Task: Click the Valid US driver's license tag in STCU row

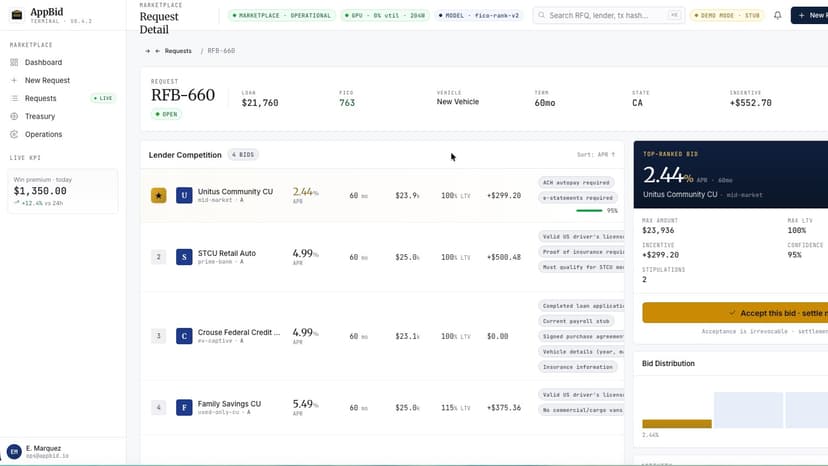Action: [x=581, y=236]
